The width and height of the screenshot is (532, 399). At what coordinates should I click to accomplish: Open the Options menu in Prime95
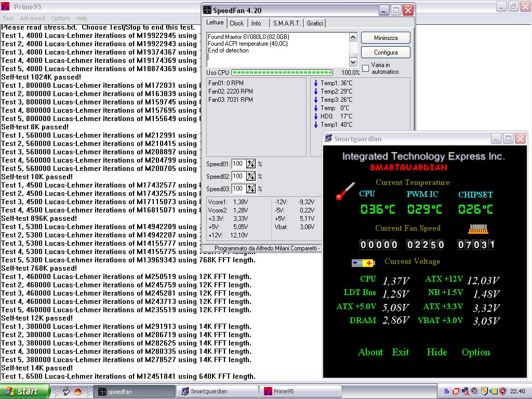pyautogui.click(x=61, y=18)
